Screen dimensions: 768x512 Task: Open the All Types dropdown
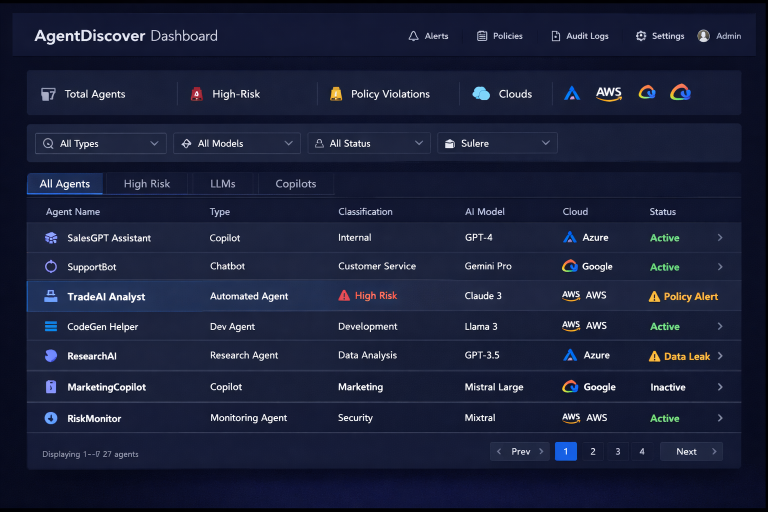pyautogui.click(x=100, y=144)
